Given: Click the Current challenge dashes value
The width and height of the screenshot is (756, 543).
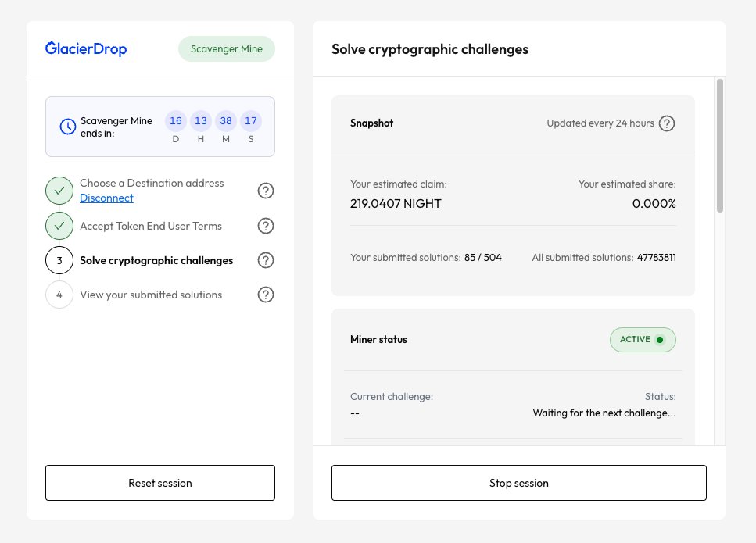Looking at the screenshot, I should coord(355,413).
